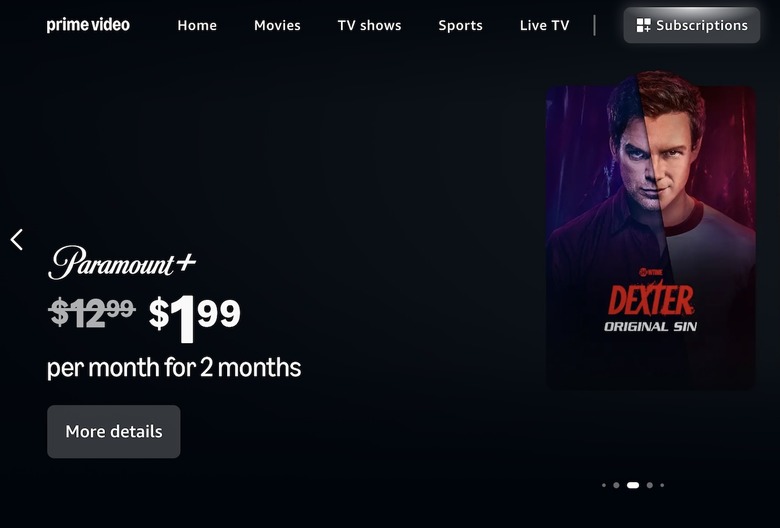Image resolution: width=780 pixels, height=528 pixels.
Task: Go to the previous carousel slide
Action: pyautogui.click(x=16, y=240)
